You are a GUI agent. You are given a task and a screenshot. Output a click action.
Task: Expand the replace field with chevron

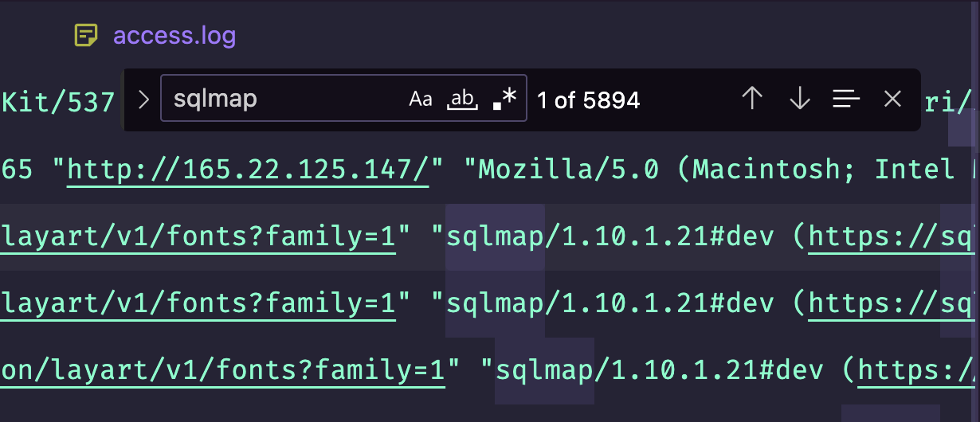coord(143,100)
